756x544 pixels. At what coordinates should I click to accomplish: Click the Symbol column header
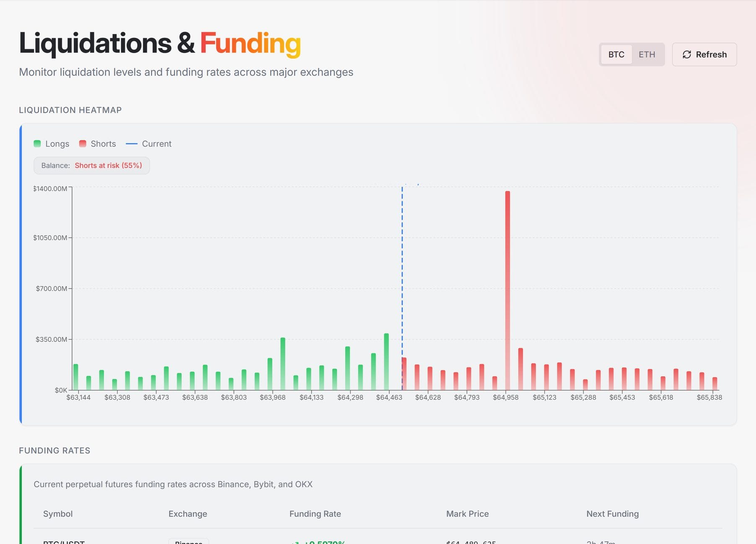58,514
